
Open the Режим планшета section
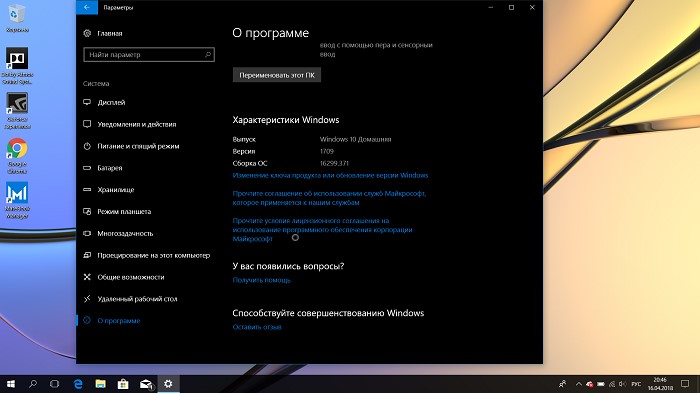click(117, 212)
